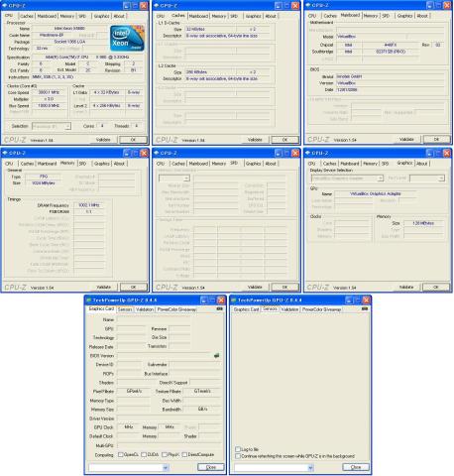Click OK in the CPU-Z Mainboard window
The width and height of the screenshot is (454, 476).
click(436, 140)
